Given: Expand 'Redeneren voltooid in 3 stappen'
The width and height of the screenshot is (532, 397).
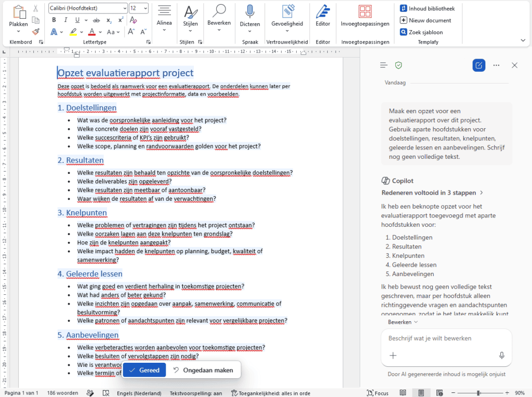Looking at the screenshot, I should 432,193.
